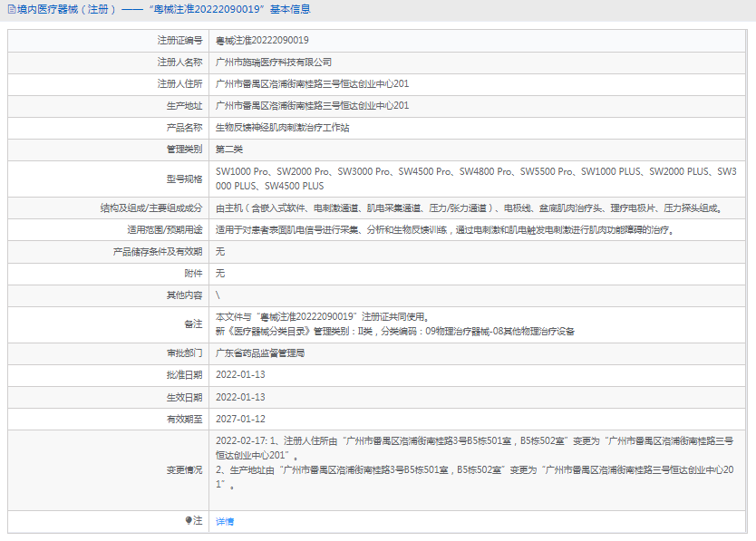The height and width of the screenshot is (541, 756).
Task: Click the structure composition text starting 由主机
Action: point(470,208)
